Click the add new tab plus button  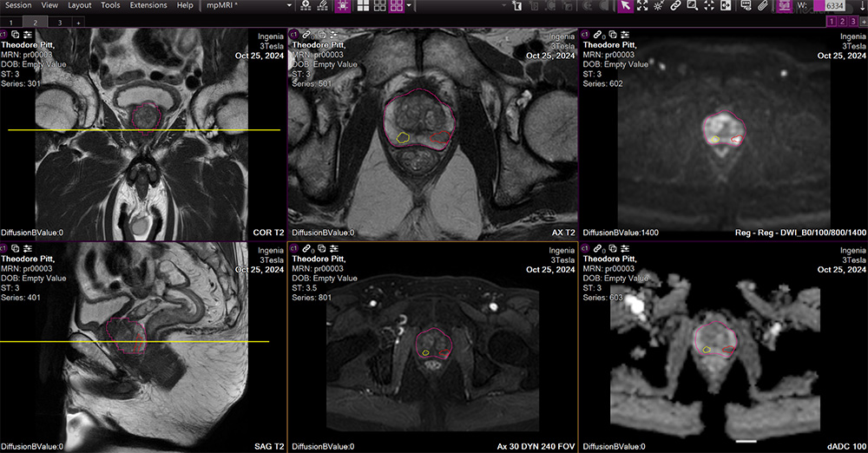pyautogui.click(x=81, y=21)
